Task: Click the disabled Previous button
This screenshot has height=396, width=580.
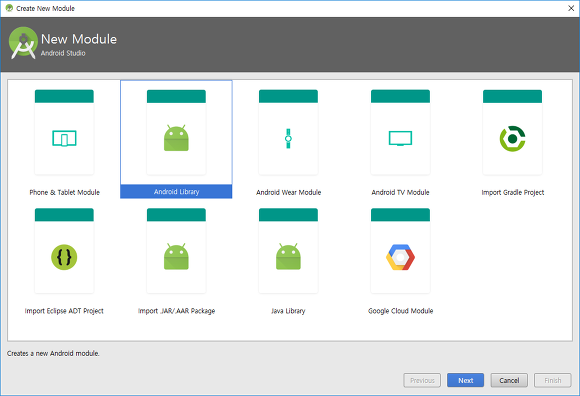Action: click(x=422, y=380)
